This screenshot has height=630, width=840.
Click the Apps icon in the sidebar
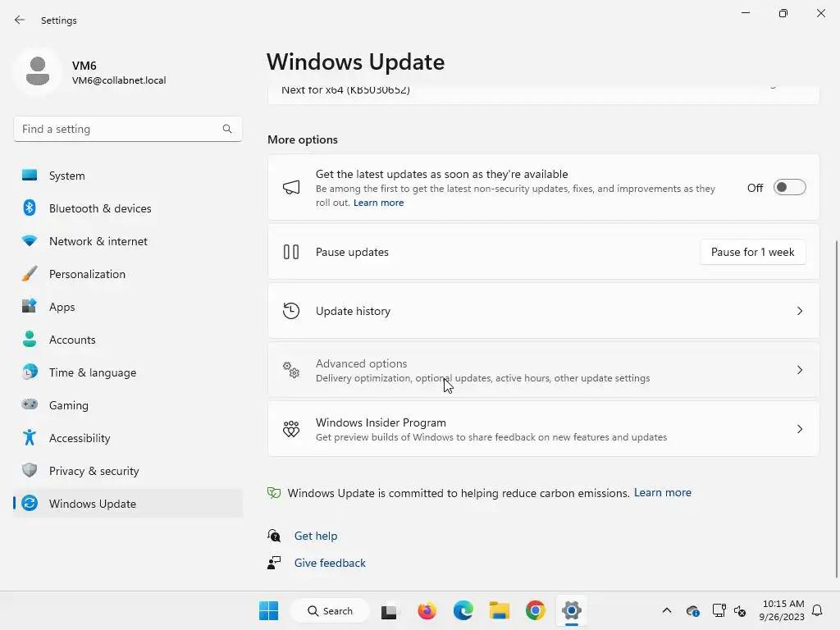pos(30,307)
